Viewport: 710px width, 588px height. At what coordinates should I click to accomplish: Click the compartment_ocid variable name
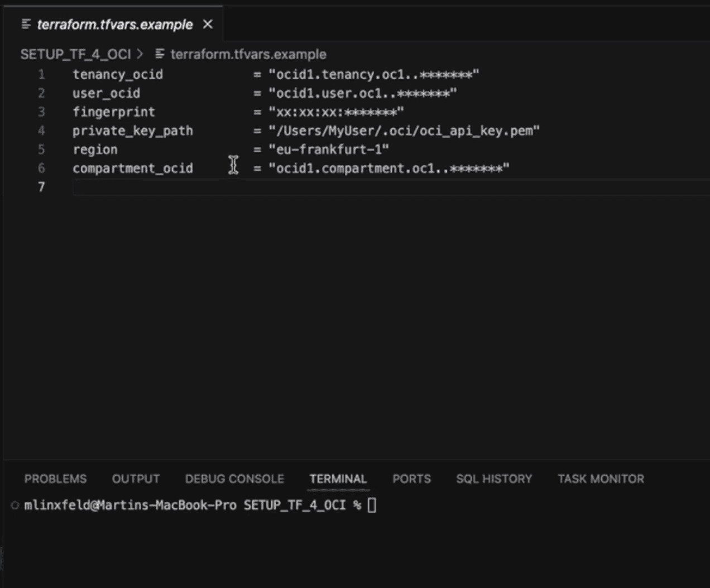(133, 168)
